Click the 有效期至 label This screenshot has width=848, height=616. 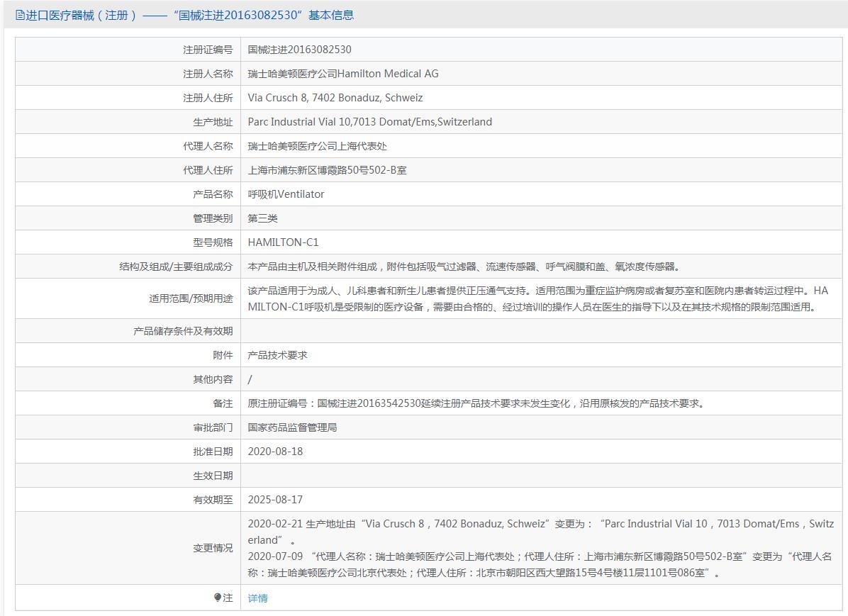[213, 500]
